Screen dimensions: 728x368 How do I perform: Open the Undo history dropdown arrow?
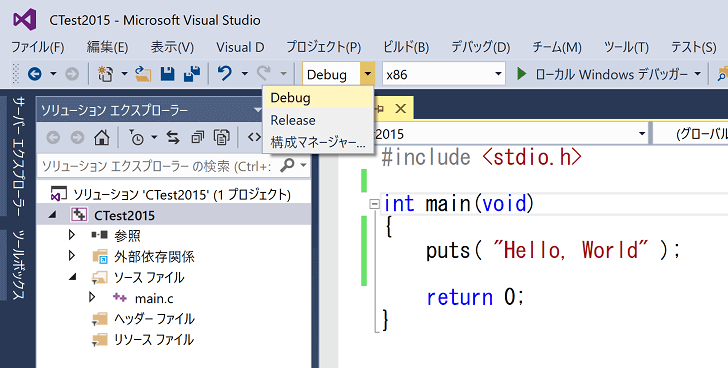click(x=244, y=74)
